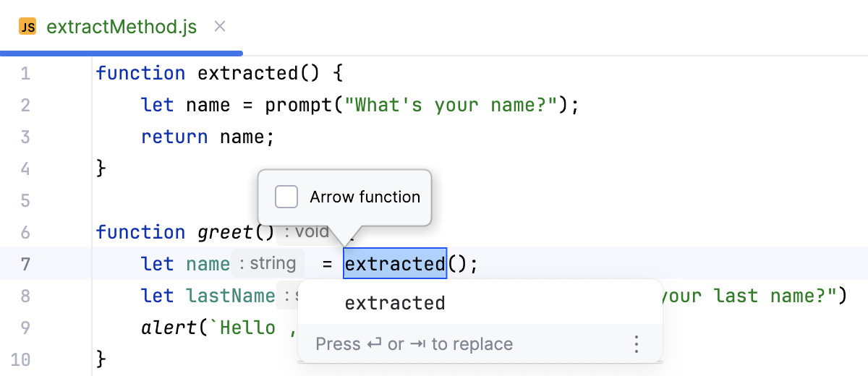
Task: Click the Arrow function label
Action: point(365,197)
